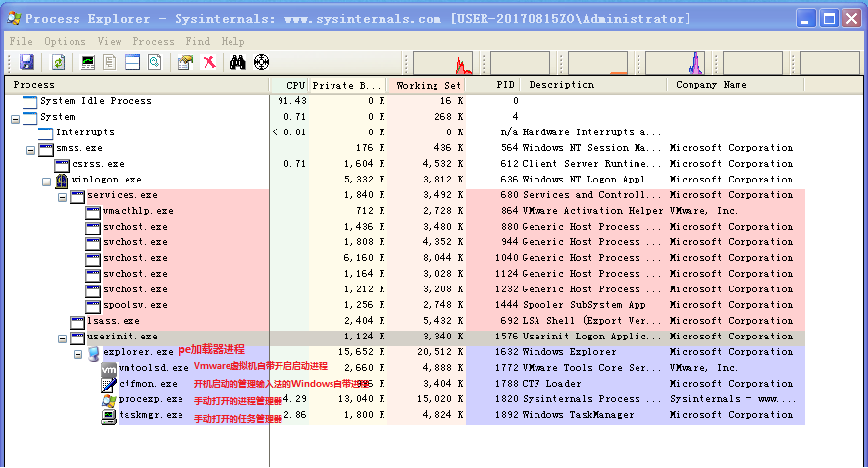
Task: Click the procexp.exe process icon
Action: coord(109,400)
